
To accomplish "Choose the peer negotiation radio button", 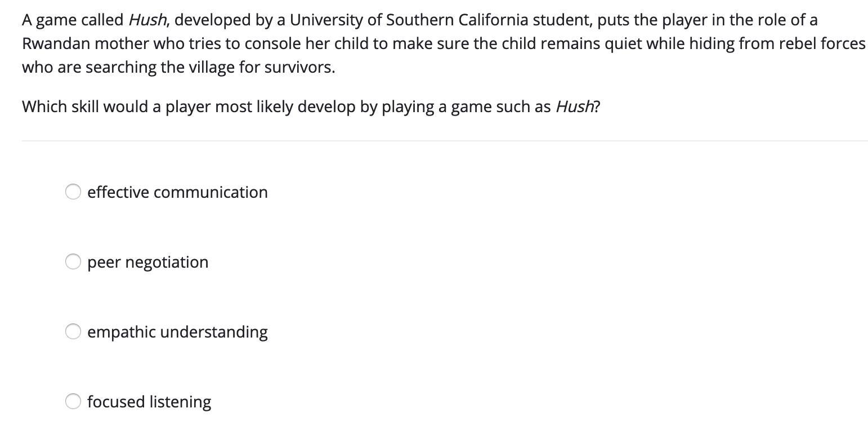I will tap(73, 262).
